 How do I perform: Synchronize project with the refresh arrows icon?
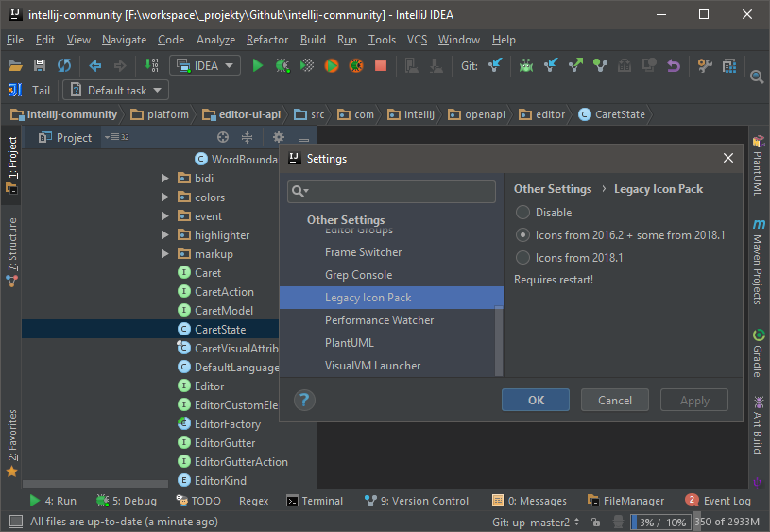tap(64, 65)
